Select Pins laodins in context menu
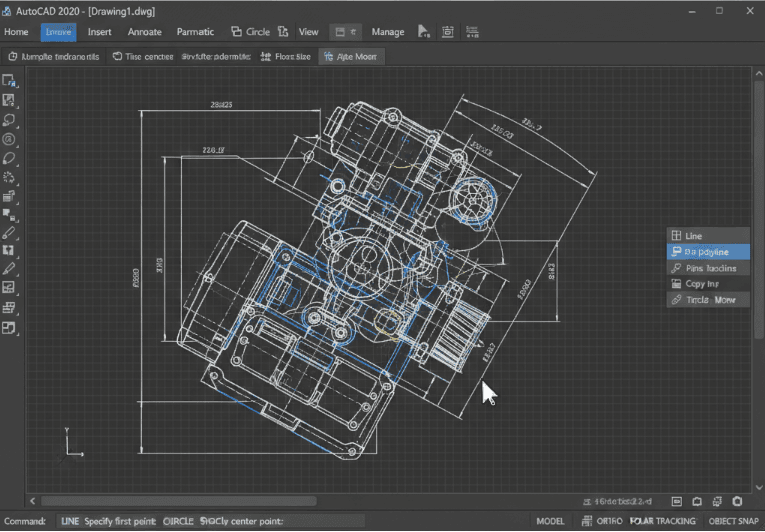 [x=708, y=268]
